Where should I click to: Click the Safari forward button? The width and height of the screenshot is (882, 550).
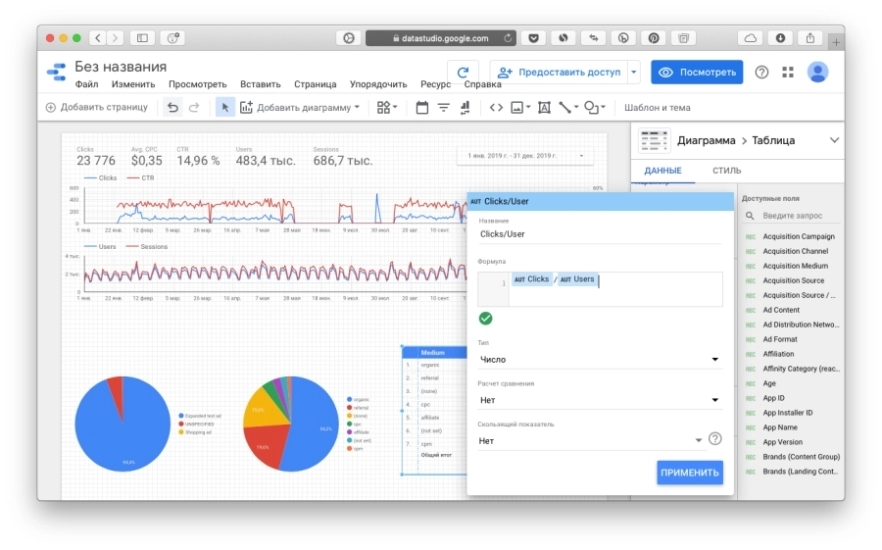click(x=115, y=38)
